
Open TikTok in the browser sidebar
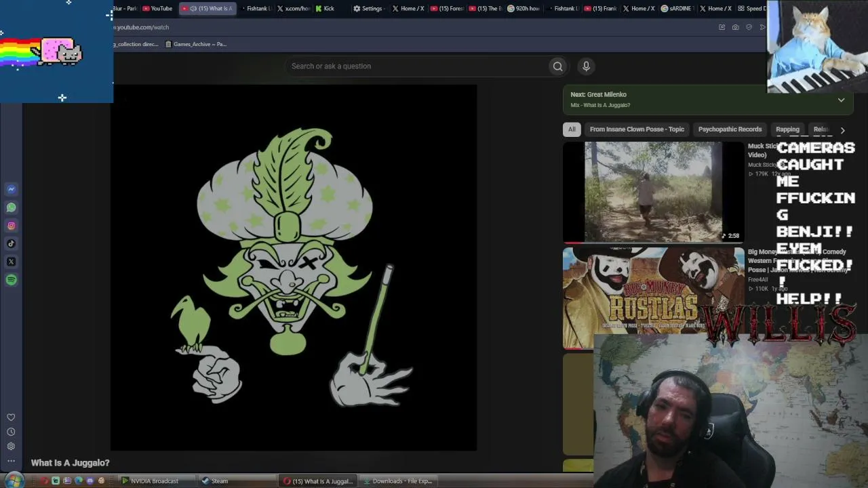click(x=11, y=244)
